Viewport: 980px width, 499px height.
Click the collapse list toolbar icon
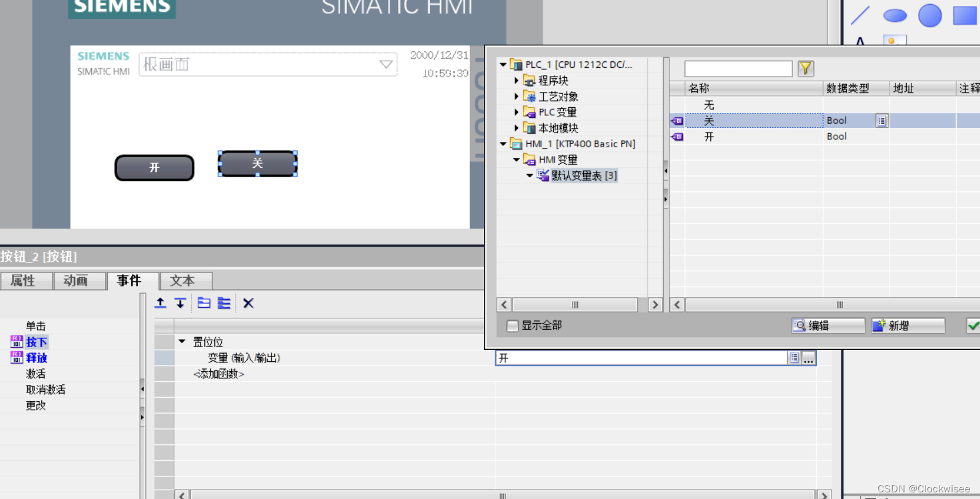[204, 303]
